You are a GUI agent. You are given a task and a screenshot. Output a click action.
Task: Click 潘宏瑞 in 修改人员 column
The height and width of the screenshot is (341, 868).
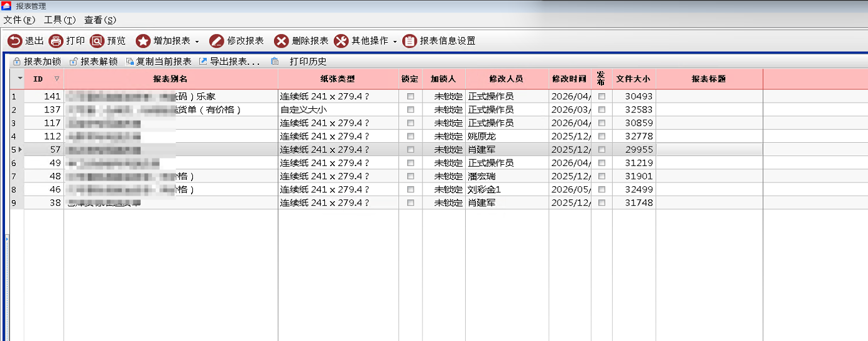[507, 176]
